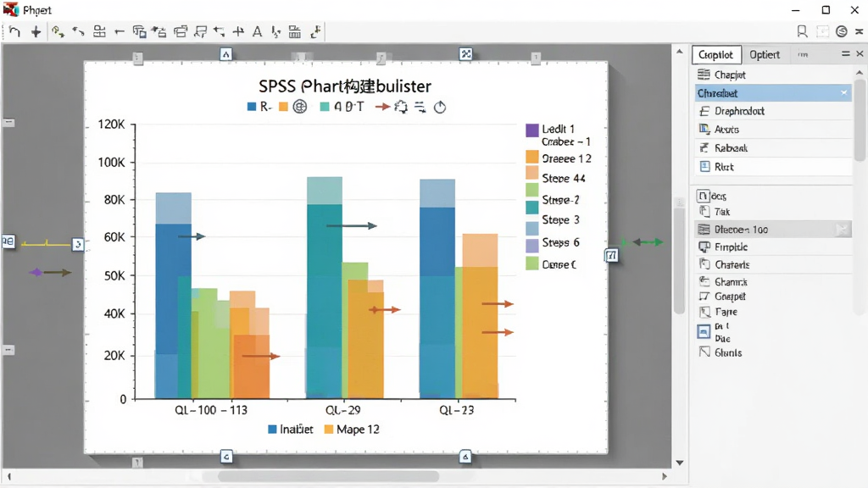Click the circular S icon at top right

coord(842,31)
